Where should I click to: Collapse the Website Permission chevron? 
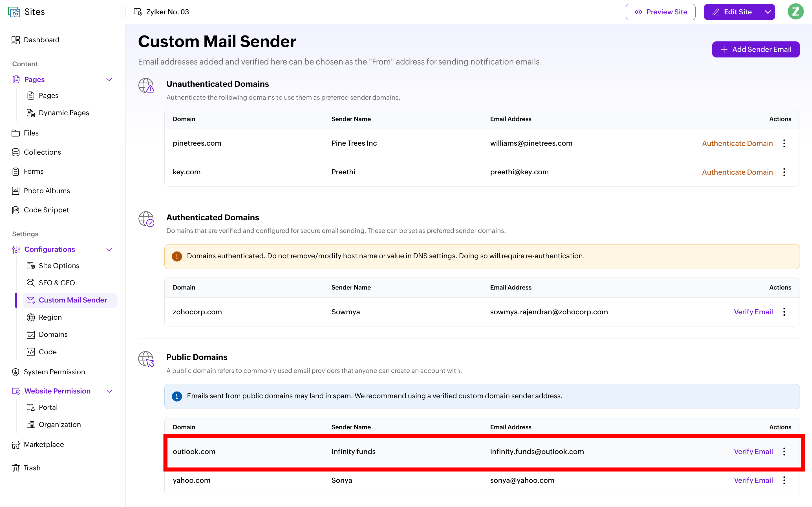(x=109, y=391)
